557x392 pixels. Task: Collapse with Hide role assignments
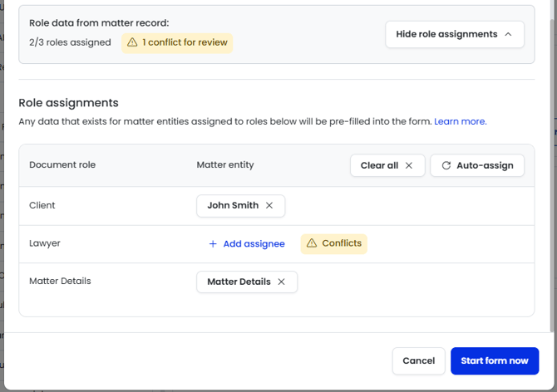(x=455, y=34)
